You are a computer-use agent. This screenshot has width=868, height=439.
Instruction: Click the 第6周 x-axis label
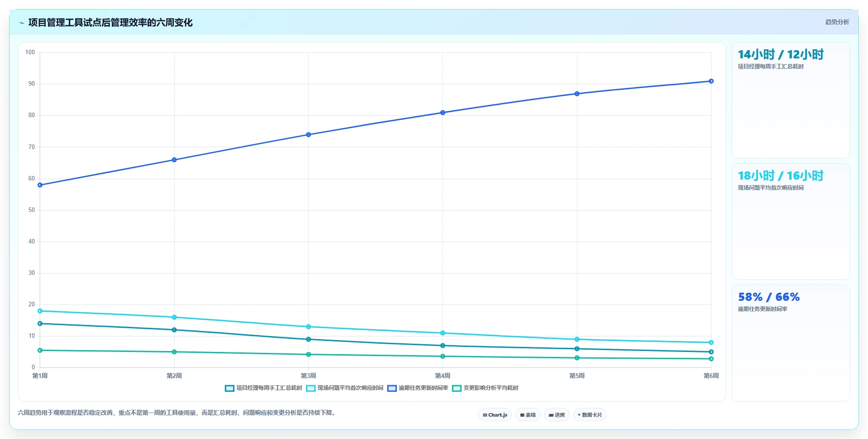point(711,376)
